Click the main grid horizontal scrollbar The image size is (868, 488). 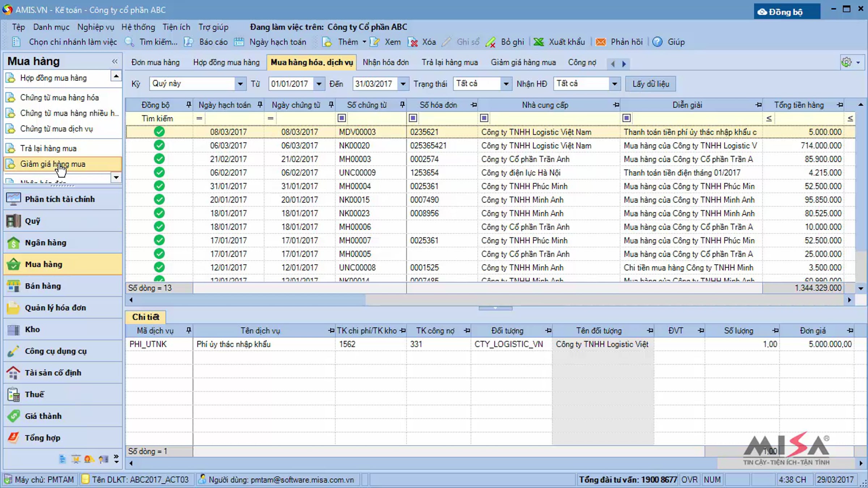pyautogui.click(x=490, y=300)
